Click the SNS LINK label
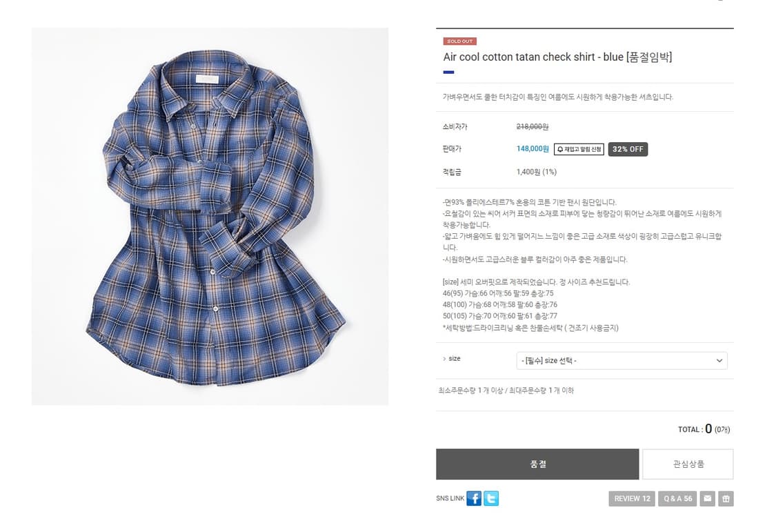776x532 pixels. click(450, 498)
